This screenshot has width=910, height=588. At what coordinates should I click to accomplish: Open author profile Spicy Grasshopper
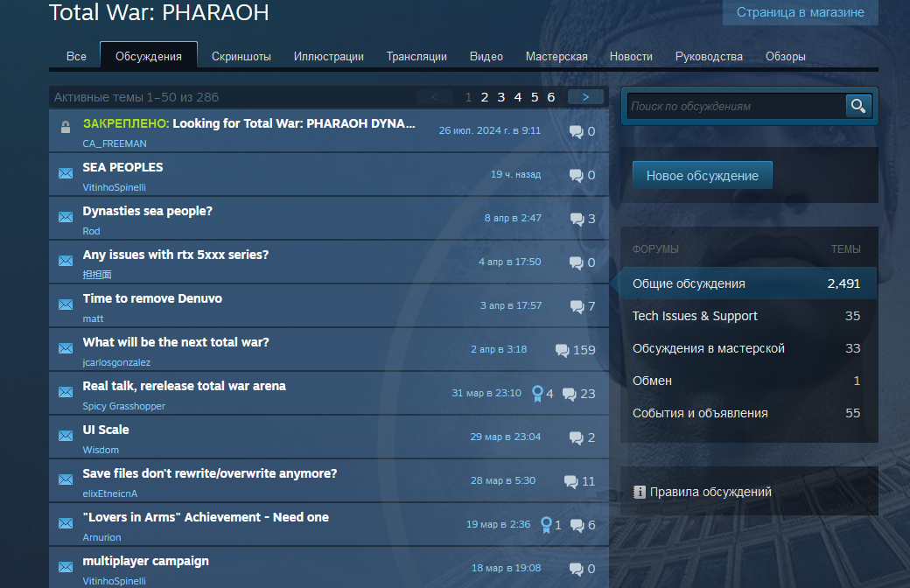point(123,406)
